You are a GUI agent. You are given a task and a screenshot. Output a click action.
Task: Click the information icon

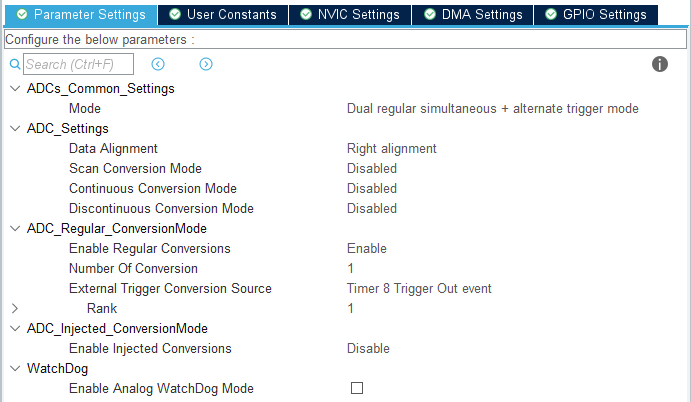tap(660, 64)
